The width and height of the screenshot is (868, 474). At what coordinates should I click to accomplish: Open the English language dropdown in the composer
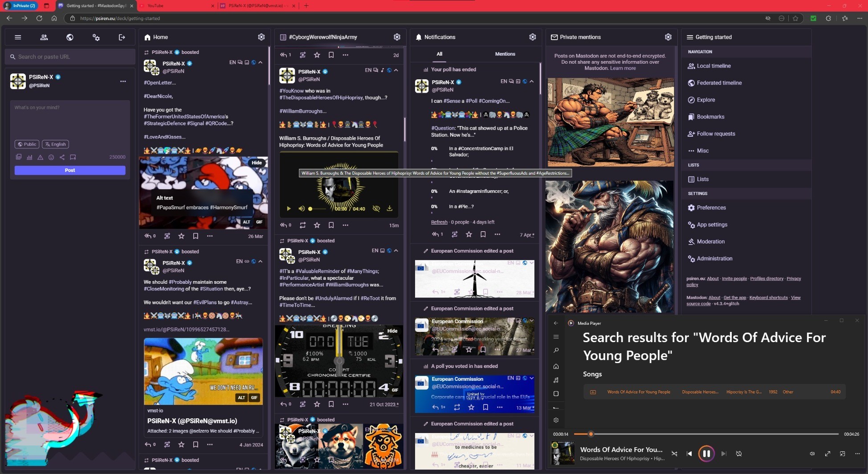pyautogui.click(x=56, y=144)
